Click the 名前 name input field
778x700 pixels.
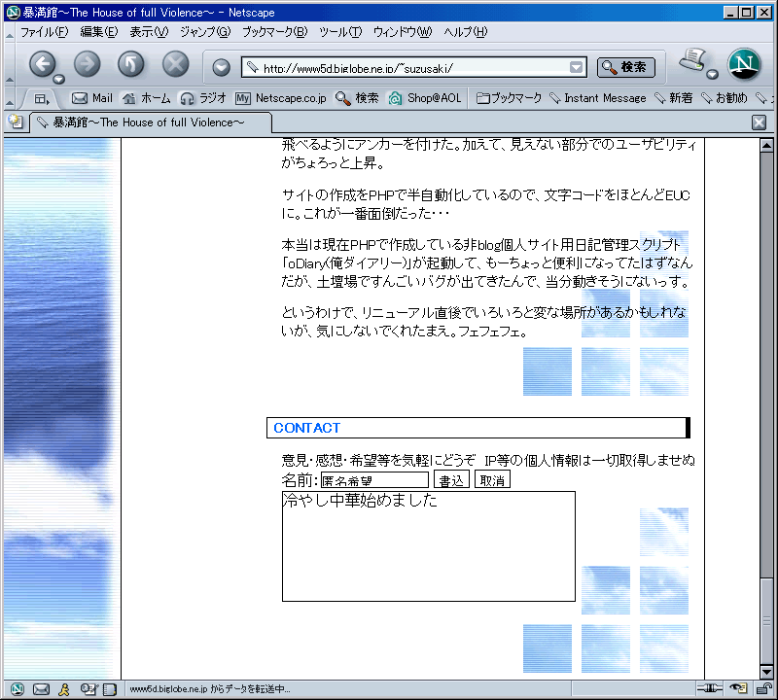pos(374,480)
